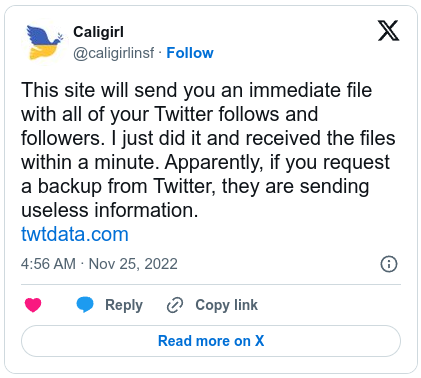Open the dove profile avatar
The image size is (421, 378).
pos(43,42)
